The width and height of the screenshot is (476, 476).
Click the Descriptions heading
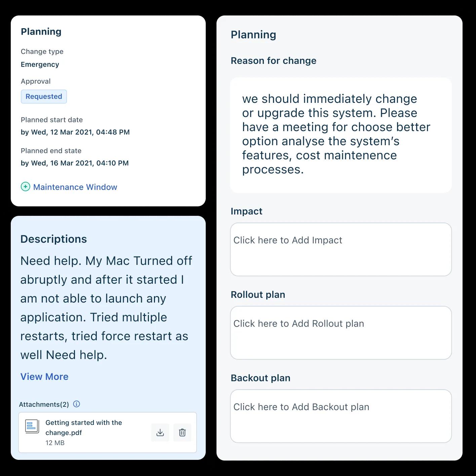coord(54,239)
